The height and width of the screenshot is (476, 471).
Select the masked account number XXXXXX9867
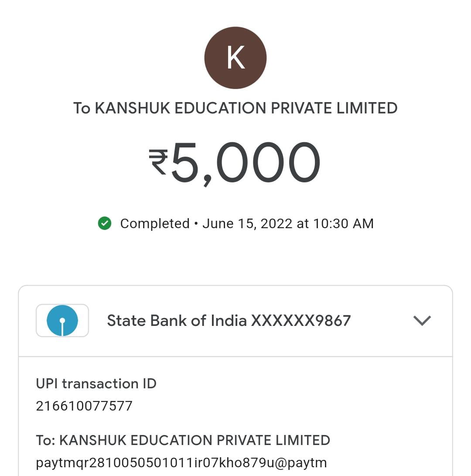click(301, 321)
